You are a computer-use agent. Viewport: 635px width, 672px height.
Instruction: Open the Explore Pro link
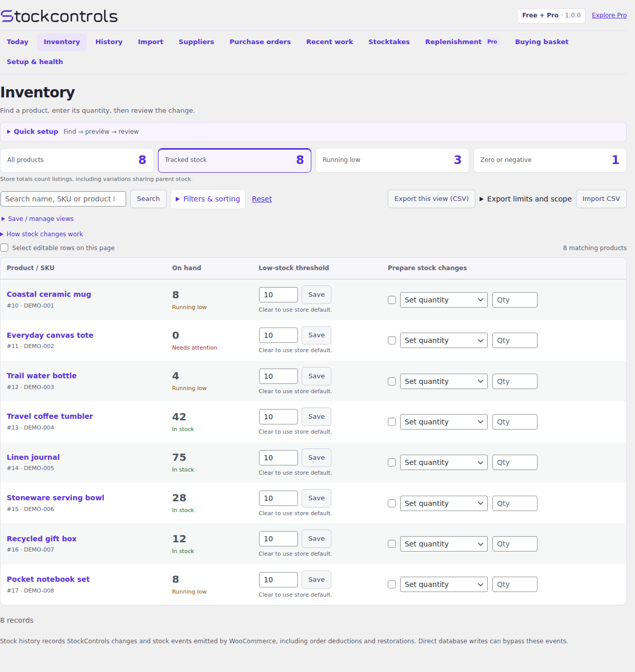609,15
